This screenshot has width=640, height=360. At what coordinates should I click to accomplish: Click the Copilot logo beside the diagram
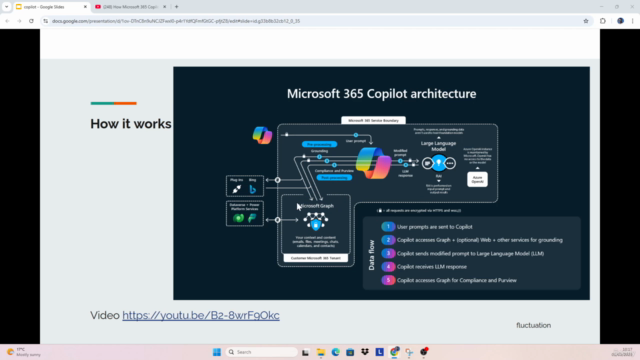[262, 135]
